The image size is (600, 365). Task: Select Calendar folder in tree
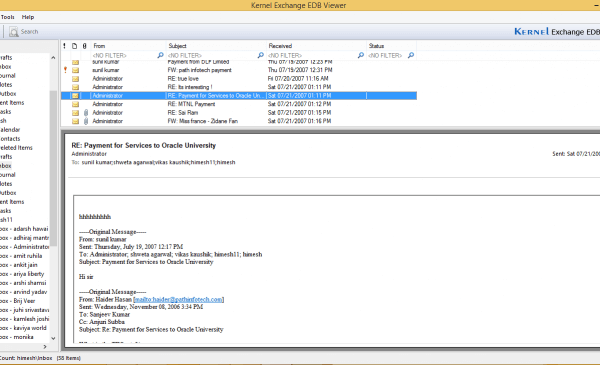[x=10, y=130]
